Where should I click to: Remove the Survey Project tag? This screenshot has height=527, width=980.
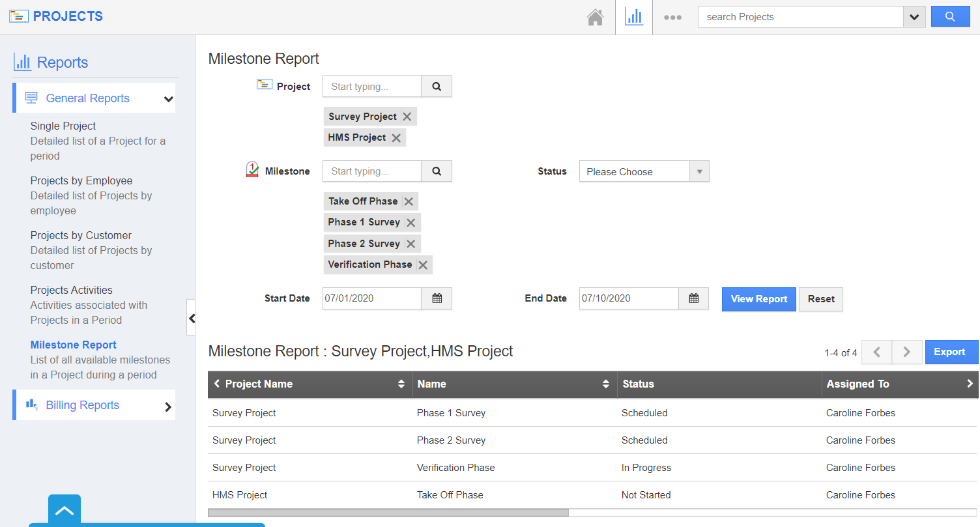point(407,117)
